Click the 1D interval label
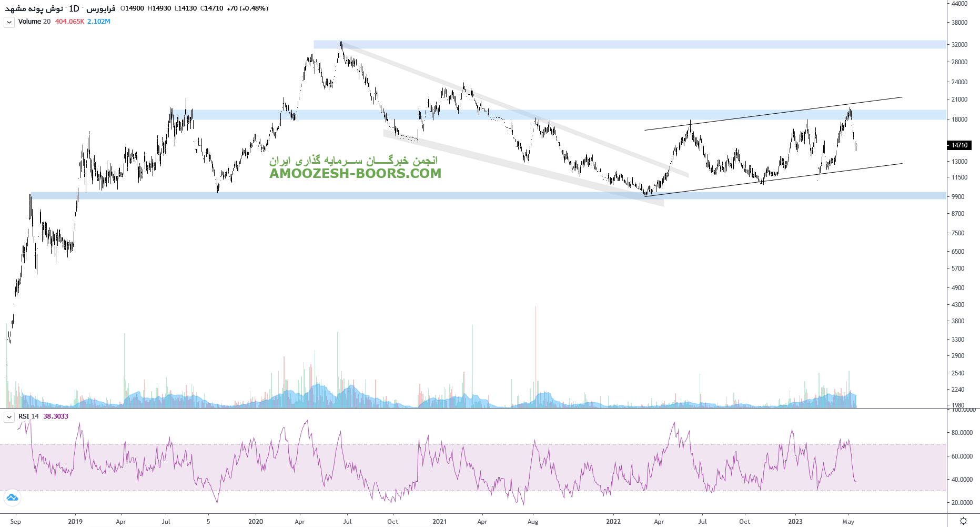Viewport: 980px width, 527px height. [x=74, y=8]
